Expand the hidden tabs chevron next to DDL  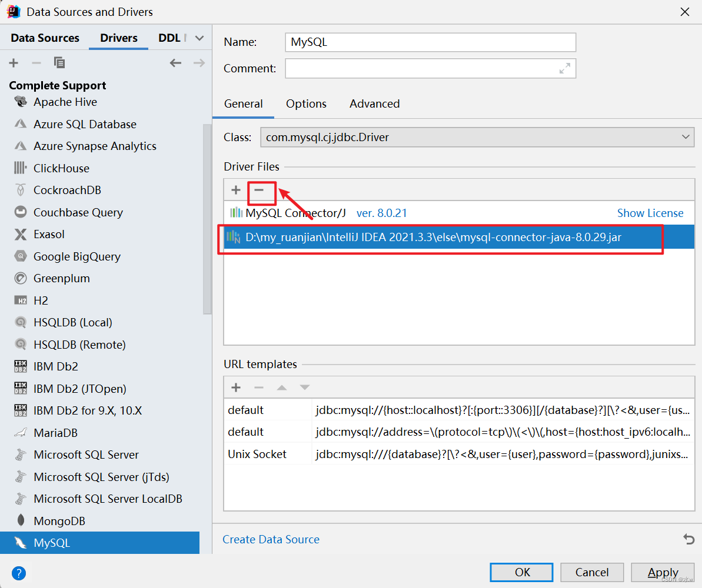tap(199, 37)
